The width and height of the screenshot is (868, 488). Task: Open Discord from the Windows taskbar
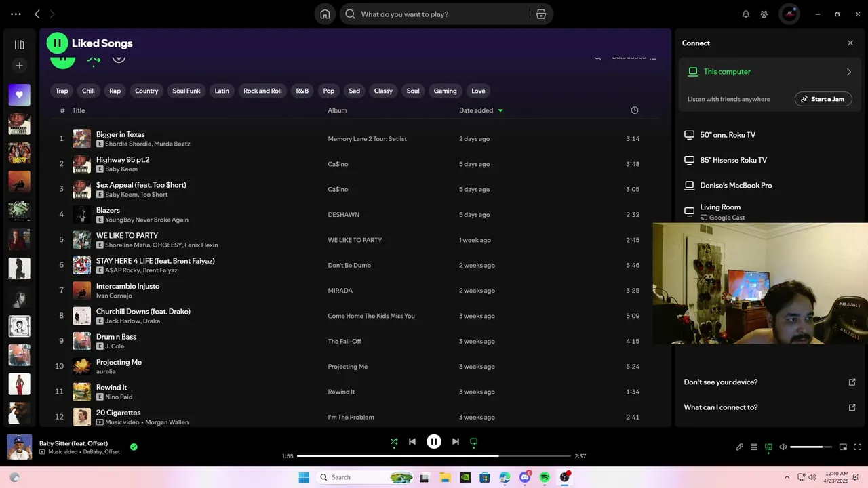525,477
